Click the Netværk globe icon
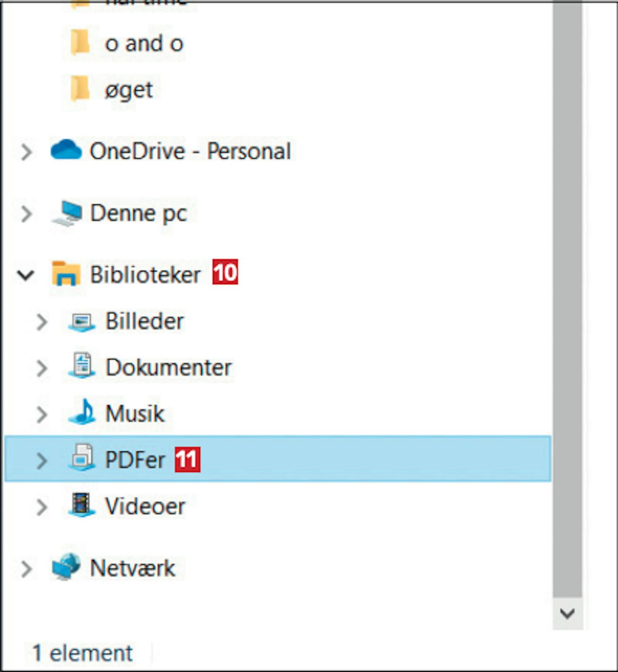The width and height of the screenshot is (618, 672). point(66,567)
